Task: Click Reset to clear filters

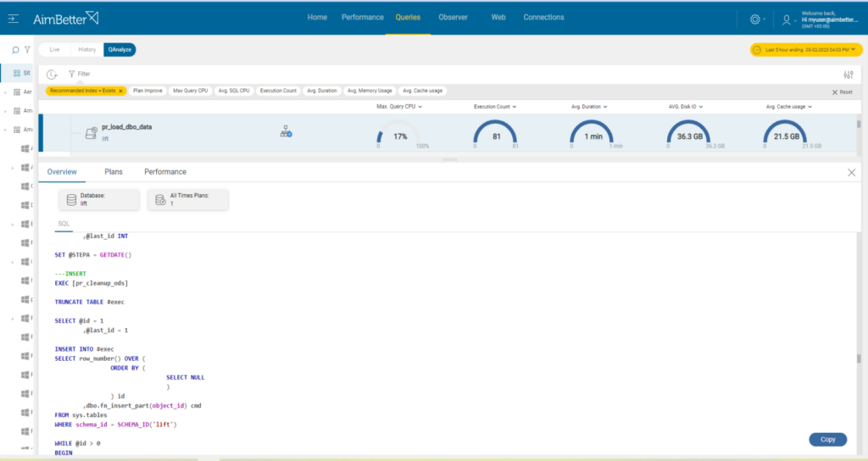Action: pos(842,92)
